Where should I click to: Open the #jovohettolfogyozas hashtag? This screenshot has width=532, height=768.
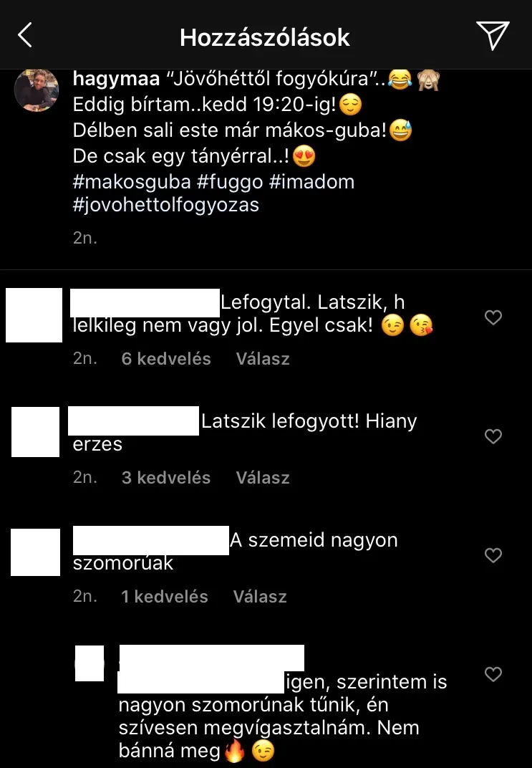click(x=166, y=205)
